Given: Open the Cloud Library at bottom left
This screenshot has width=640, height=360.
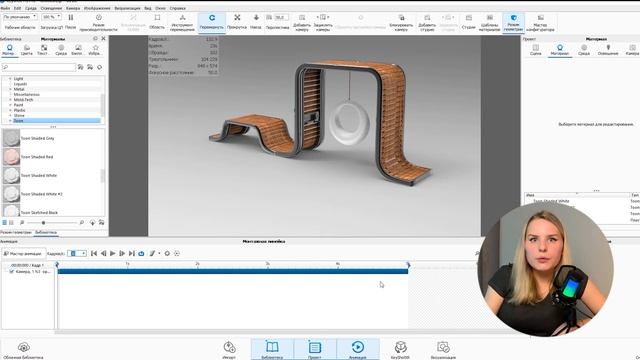Looking at the screenshot, I should pos(23,350).
